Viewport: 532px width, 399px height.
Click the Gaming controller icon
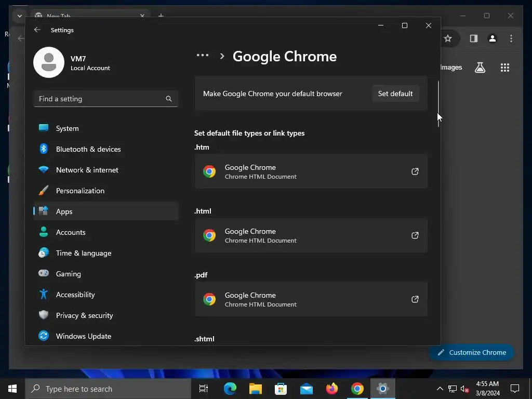tap(44, 273)
